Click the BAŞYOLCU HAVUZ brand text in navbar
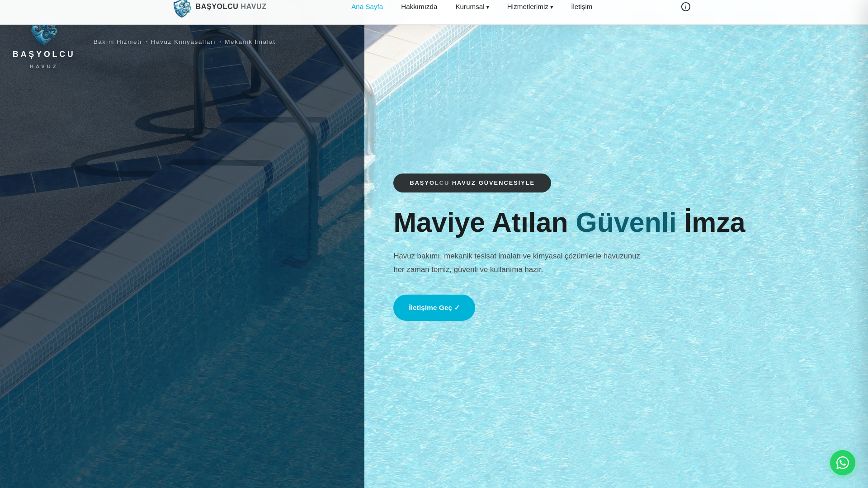This screenshot has width=868, height=488. pos(231,7)
